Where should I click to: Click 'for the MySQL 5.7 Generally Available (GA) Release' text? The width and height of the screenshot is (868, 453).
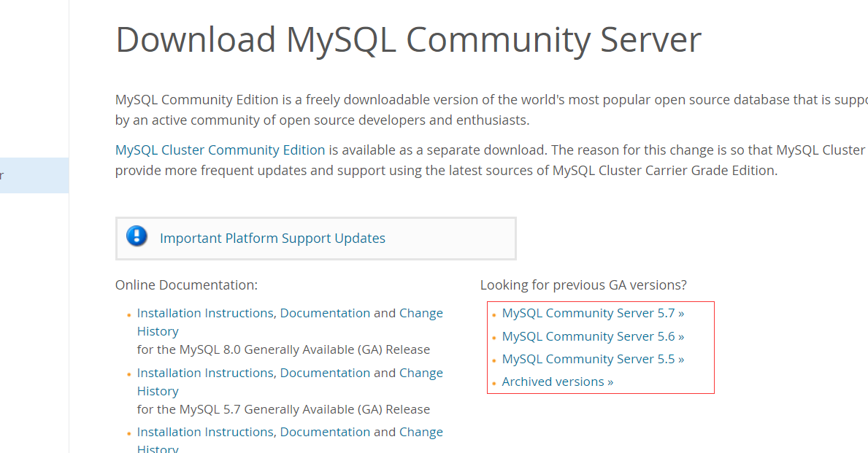coord(283,409)
